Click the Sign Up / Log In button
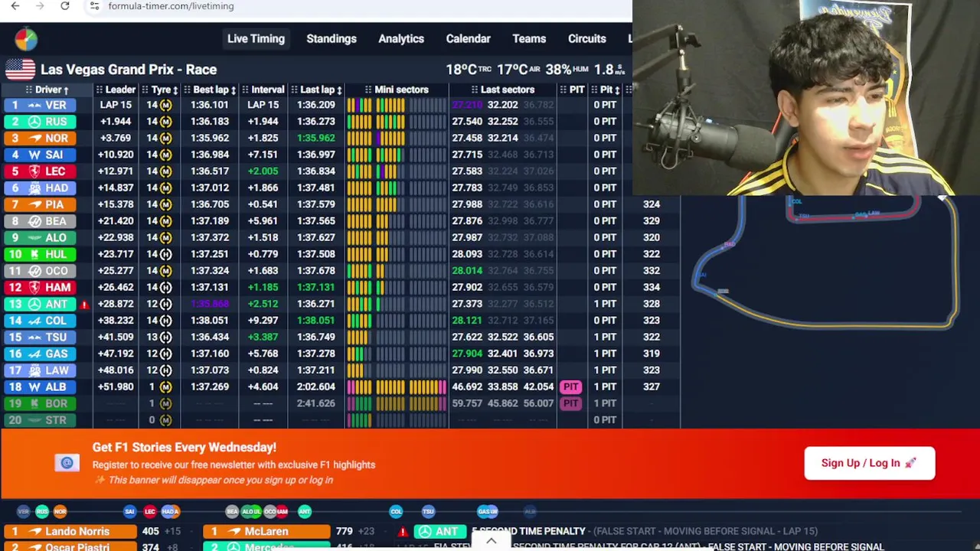Image resolution: width=980 pixels, height=551 pixels. [x=869, y=463]
